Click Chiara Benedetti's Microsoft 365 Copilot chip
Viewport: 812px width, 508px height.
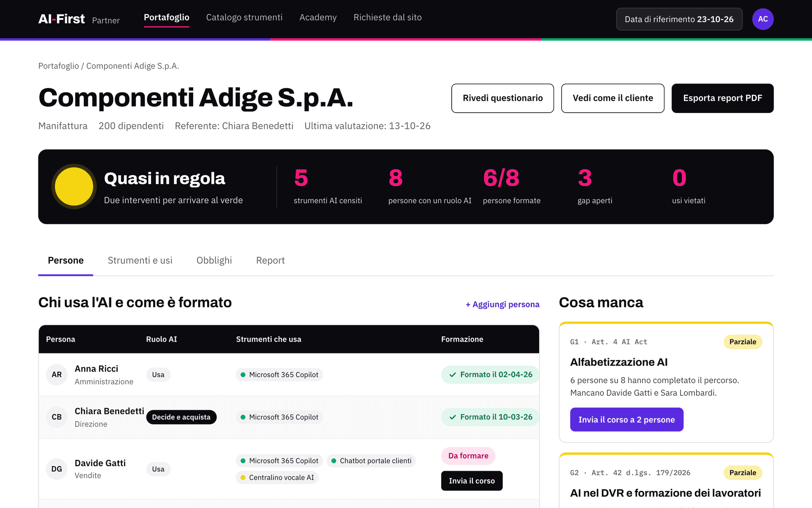[x=279, y=417]
